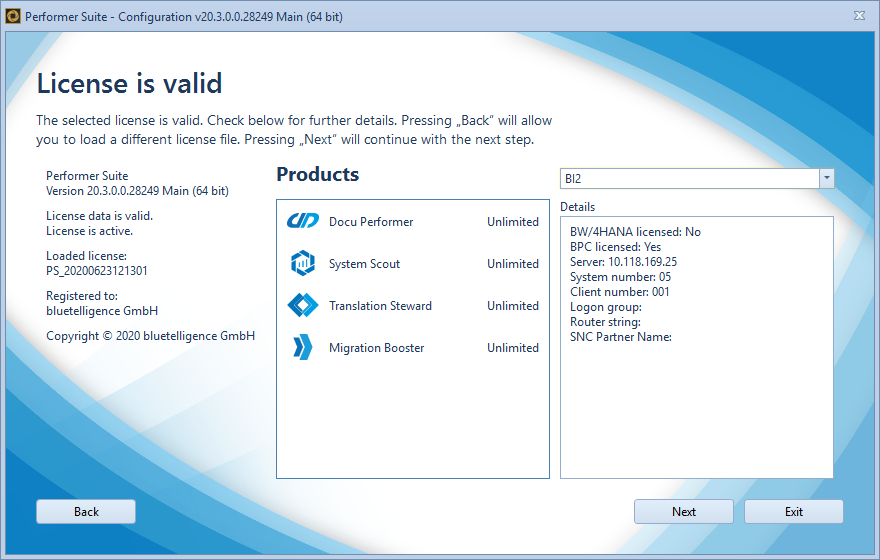Open the BI2 system dropdown arrow
Screen dimensions: 880x560
[826, 178]
